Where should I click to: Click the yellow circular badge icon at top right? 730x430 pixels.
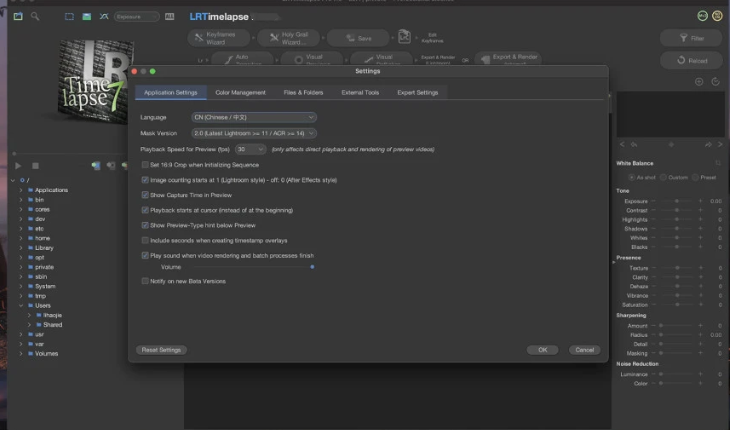pyautogui.click(x=717, y=16)
